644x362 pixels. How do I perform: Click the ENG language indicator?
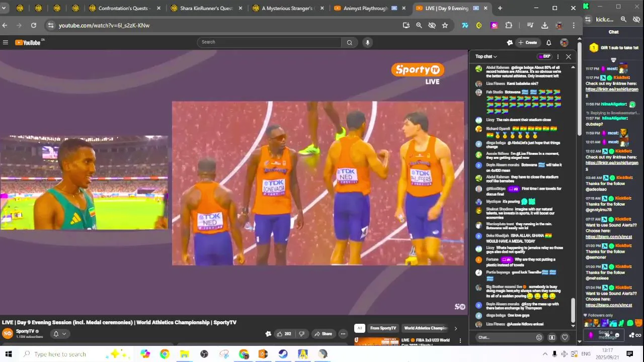click(586, 354)
